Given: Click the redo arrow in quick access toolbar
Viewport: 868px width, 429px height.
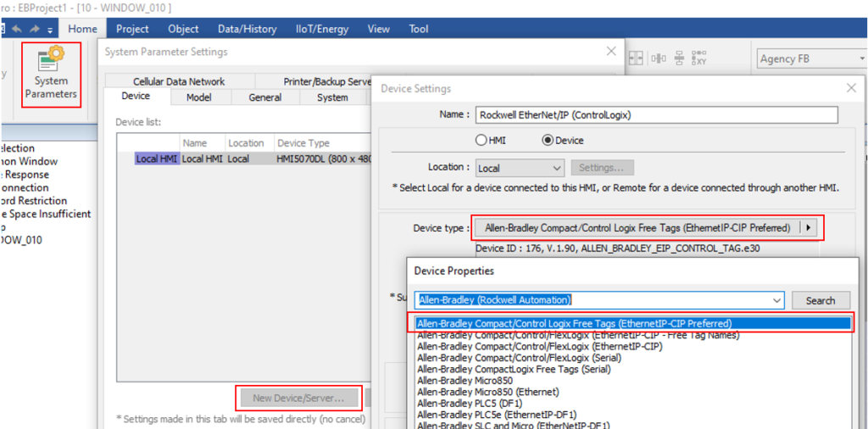Looking at the screenshot, I should [x=34, y=29].
